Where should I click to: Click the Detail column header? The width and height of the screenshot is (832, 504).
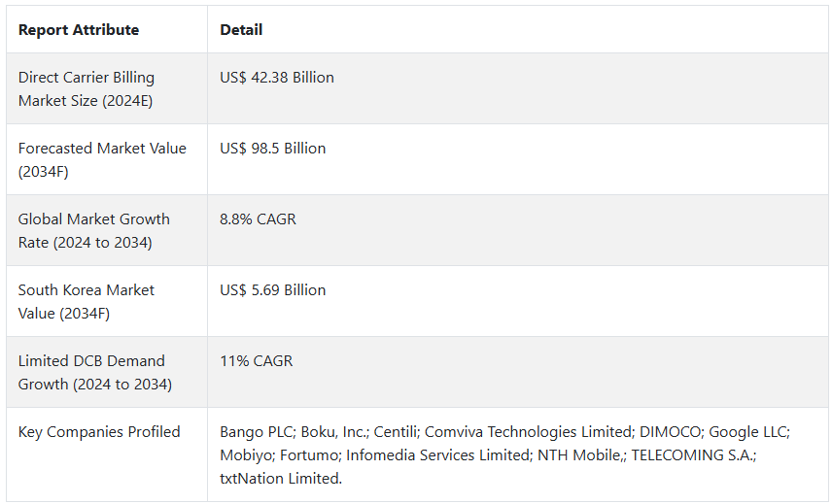pyautogui.click(x=241, y=30)
